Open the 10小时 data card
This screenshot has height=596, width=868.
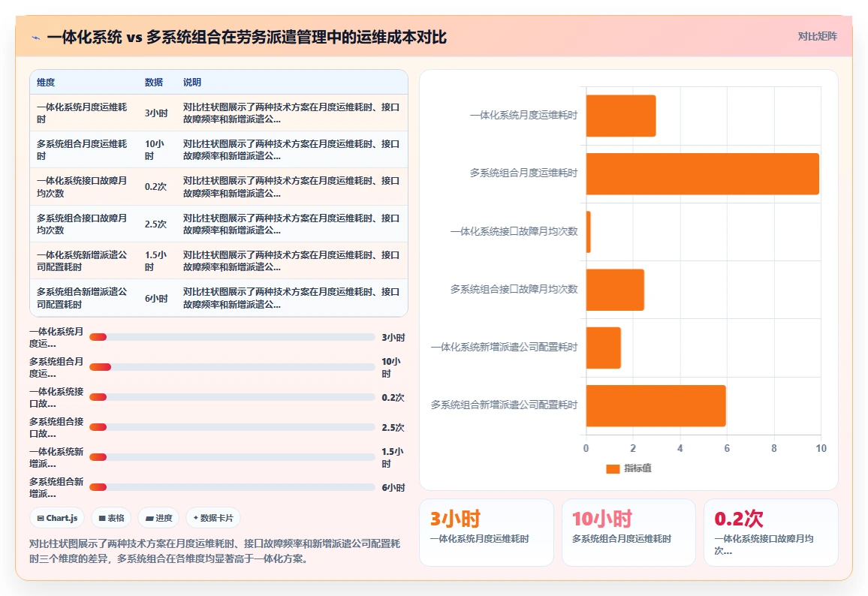coord(628,532)
